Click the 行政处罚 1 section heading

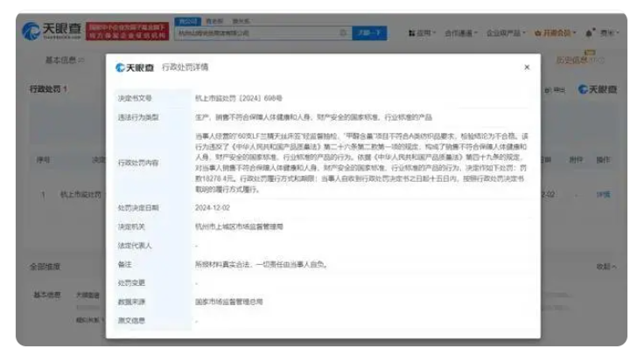(48, 89)
